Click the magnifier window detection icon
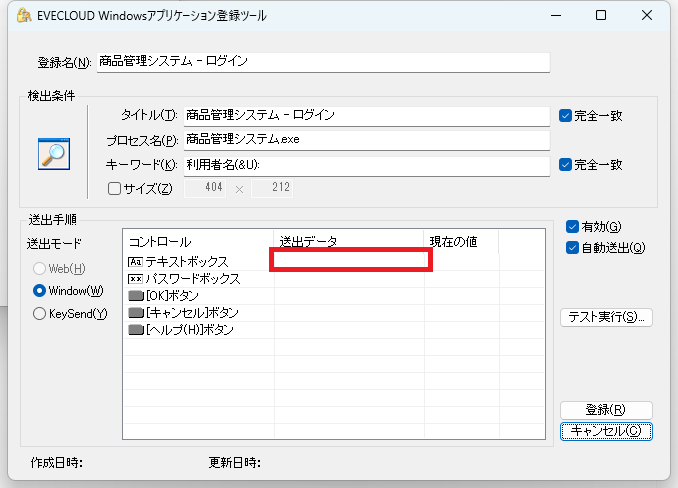 coord(53,153)
